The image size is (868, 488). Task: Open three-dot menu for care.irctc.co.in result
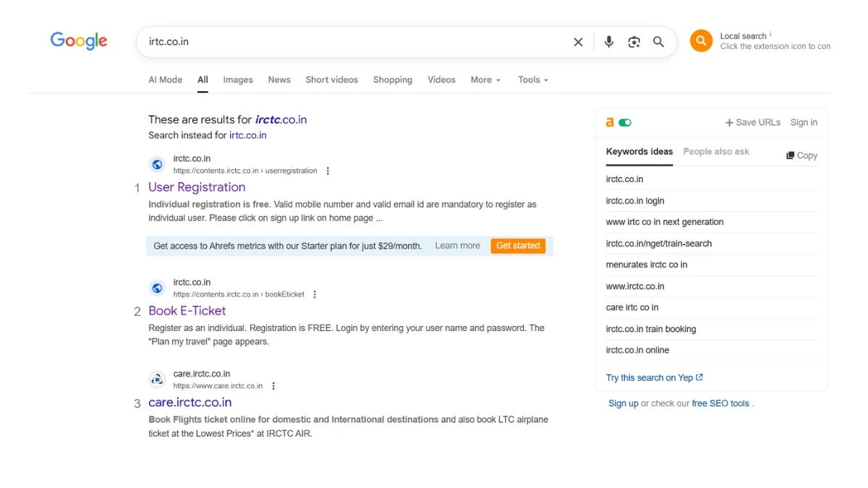coord(273,386)
